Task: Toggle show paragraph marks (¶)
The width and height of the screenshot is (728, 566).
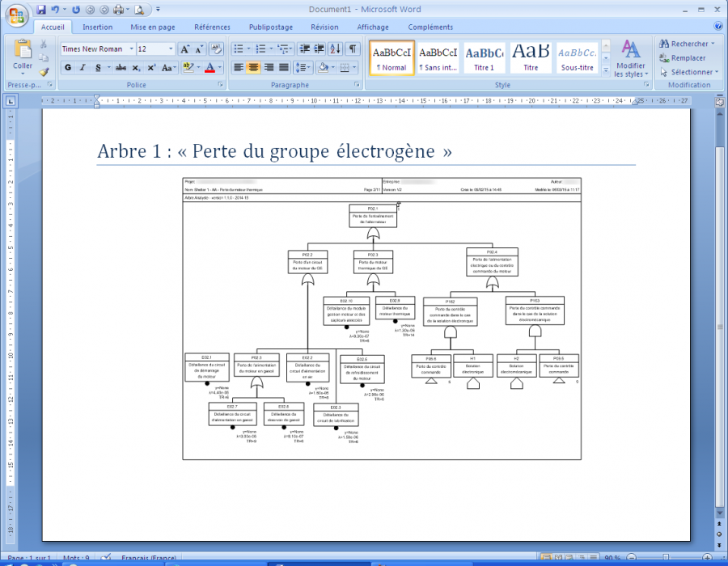Action: pyautogui.click(x=353, y=49)
